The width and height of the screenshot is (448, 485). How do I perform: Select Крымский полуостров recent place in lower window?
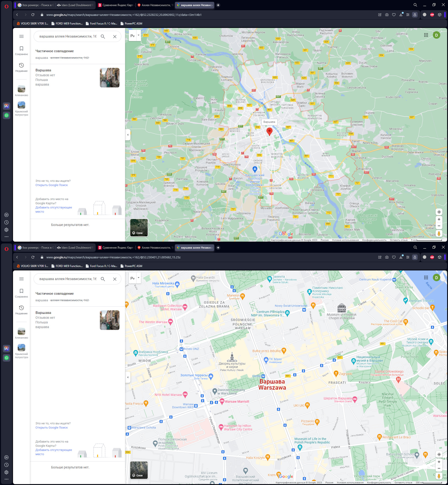21,351
